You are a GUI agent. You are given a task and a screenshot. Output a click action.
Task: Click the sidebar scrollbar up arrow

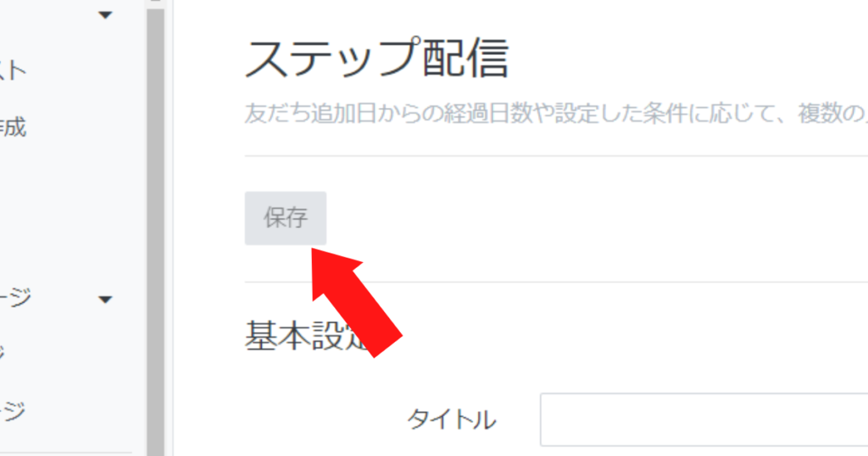click(x=156, y=2)
